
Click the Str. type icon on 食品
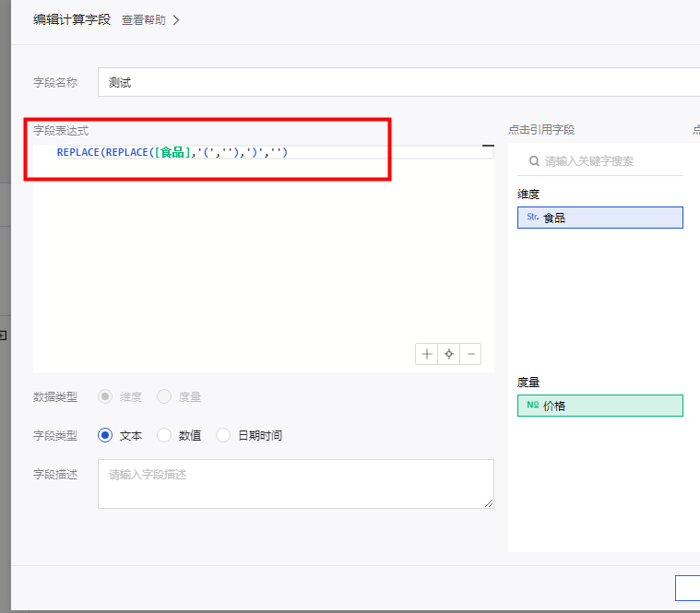[532, 218]
